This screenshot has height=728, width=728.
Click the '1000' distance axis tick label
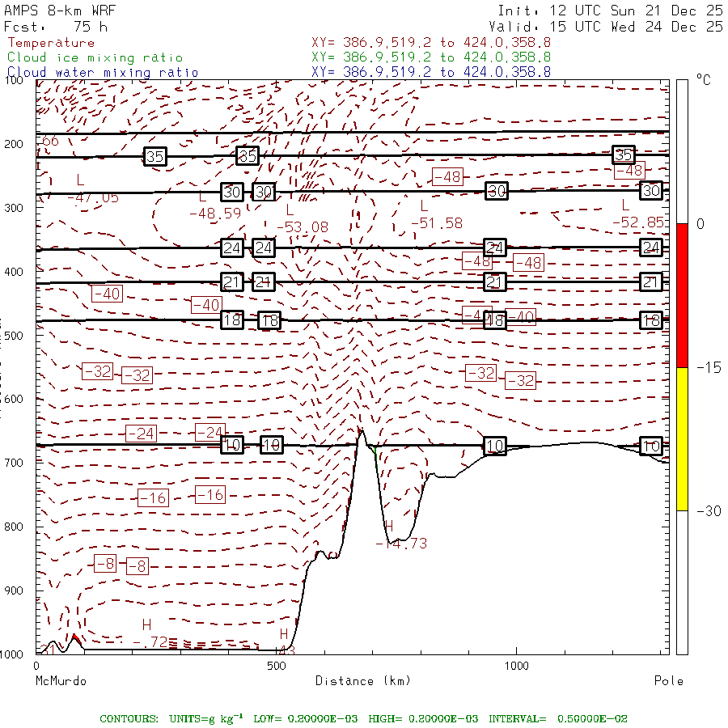click(x=516, y=666)
